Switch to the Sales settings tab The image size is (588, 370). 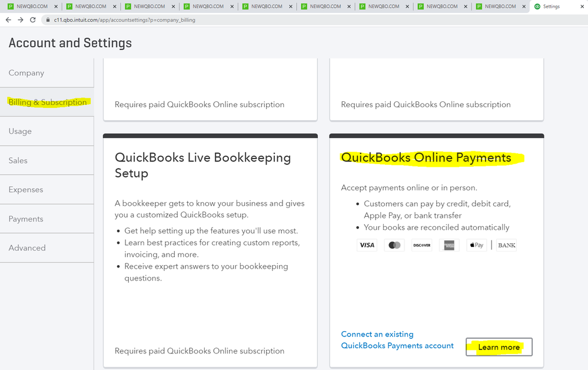tap(47, 161)
